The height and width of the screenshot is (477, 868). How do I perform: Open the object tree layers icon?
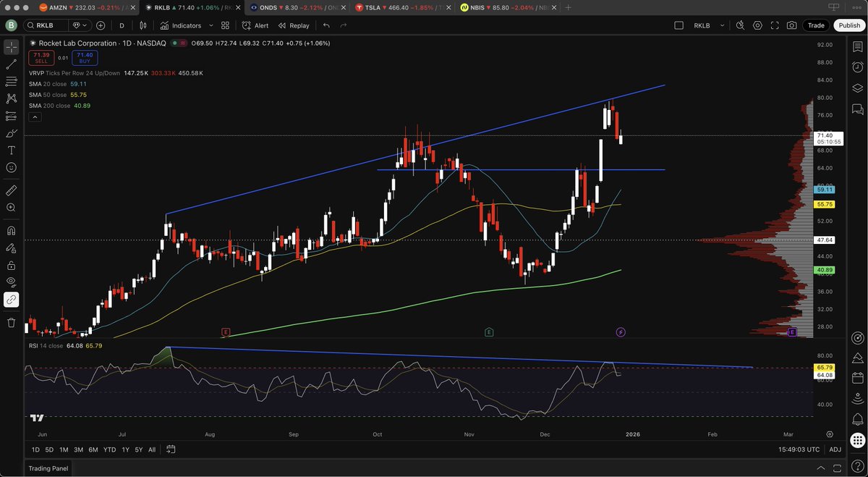(x=857, y=89)
